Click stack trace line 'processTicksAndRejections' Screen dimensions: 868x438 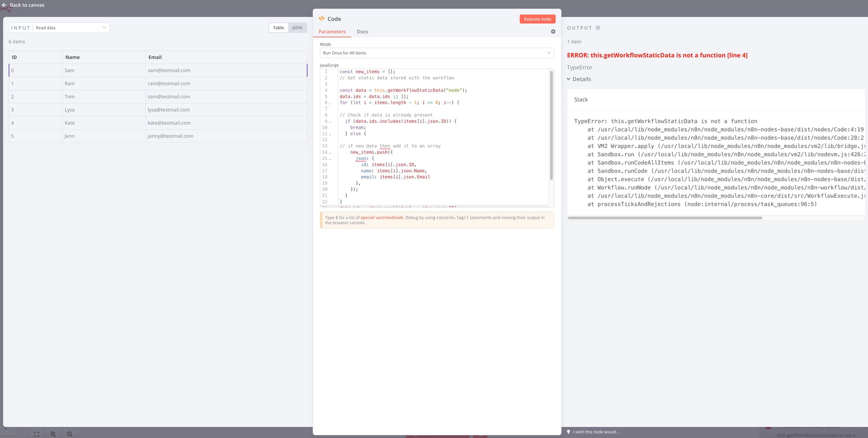(702, 205)
